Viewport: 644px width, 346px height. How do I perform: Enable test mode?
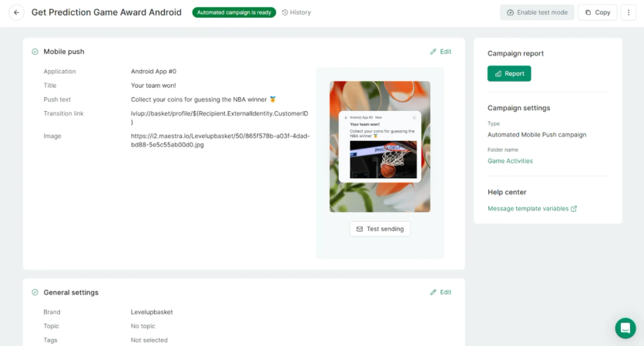tap(537, 12)
